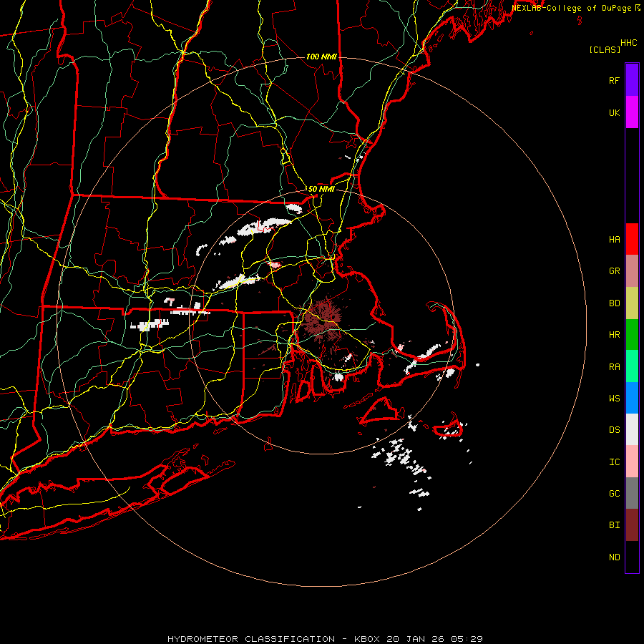The width and height of the screenshot is (644, 644).
Task: Click the 50 NMI range ring label
Action: tap(321, 189)
